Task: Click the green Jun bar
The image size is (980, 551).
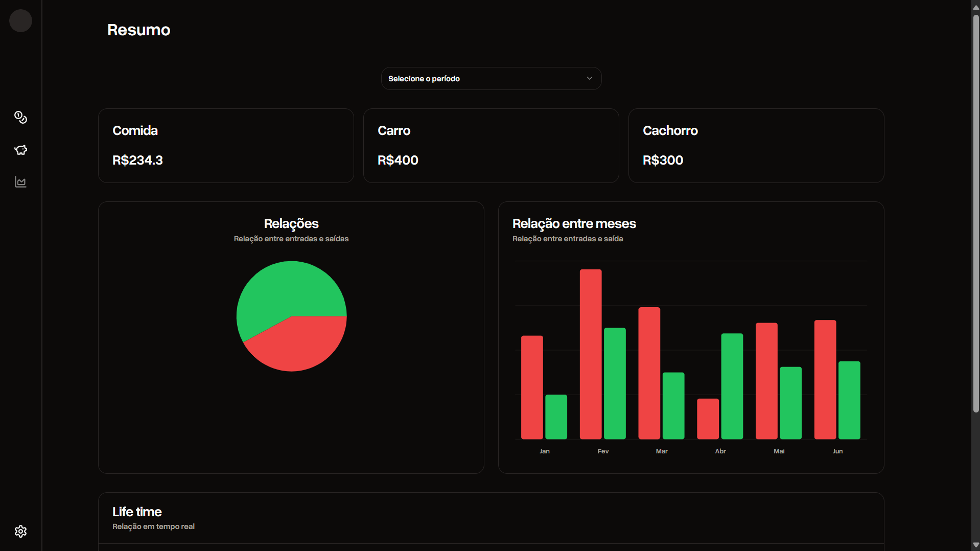Action: pyautogui.click(x=849, y=400)
